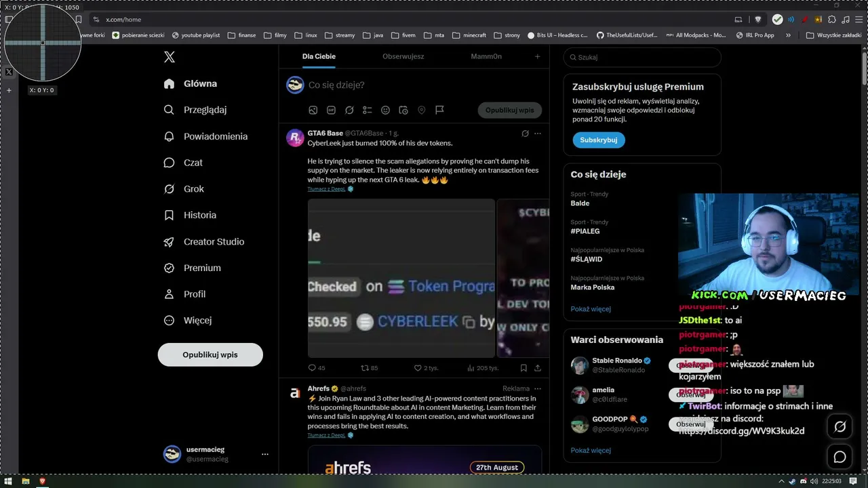Viewport: 868px width, 488px height.
Task: Switch to the Dla Ciebie tab
Action: [x=319, y=56]
